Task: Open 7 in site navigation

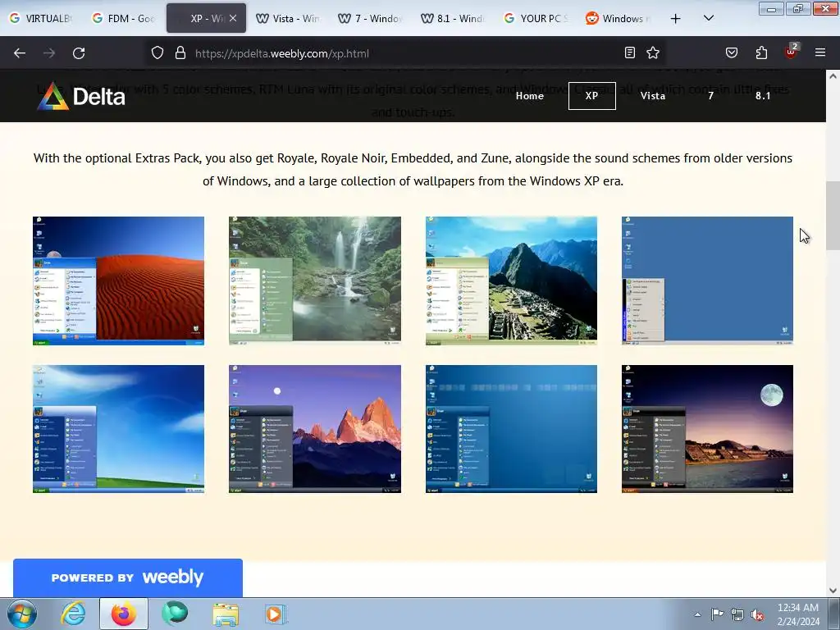Action: click(711, 96)
